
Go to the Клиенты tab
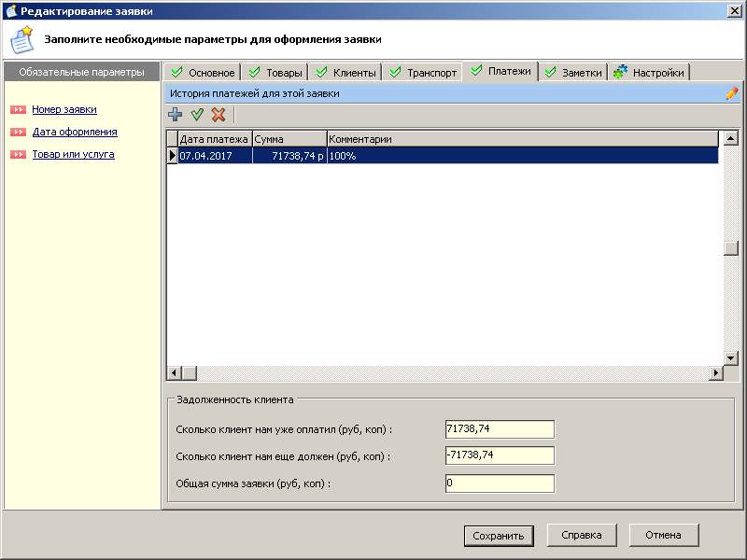click(x=345, y=73)
